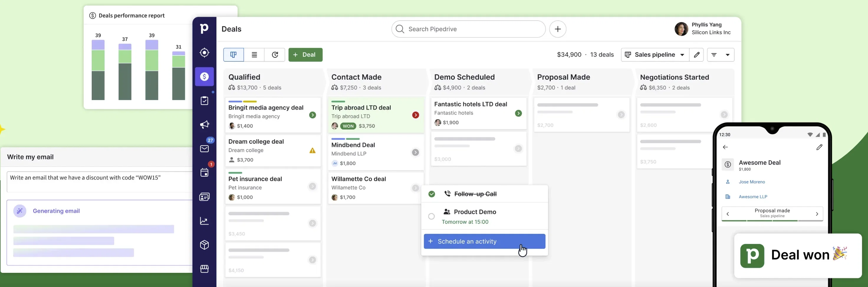This screenshot has width=868, height=287.
Task: Open the Willamette Co deal title
Action: pos(359,179)
